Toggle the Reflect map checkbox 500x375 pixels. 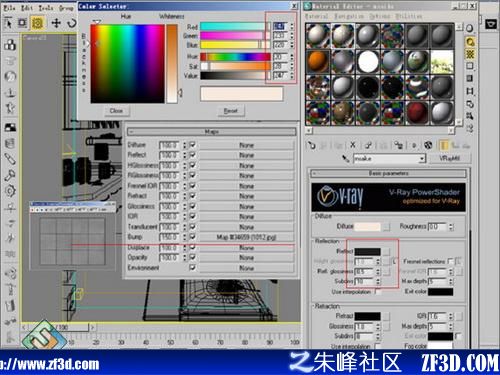pyautogui.click(x=192, y=155)
